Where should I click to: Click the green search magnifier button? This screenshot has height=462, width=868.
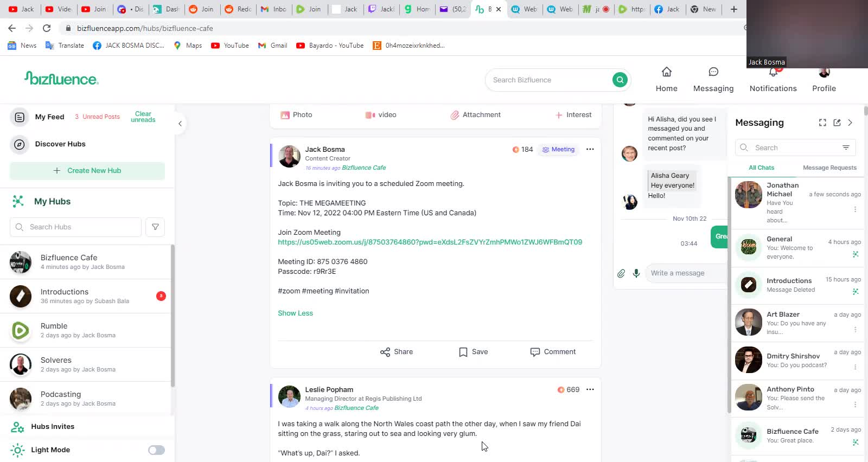click(x=620, y=80)
